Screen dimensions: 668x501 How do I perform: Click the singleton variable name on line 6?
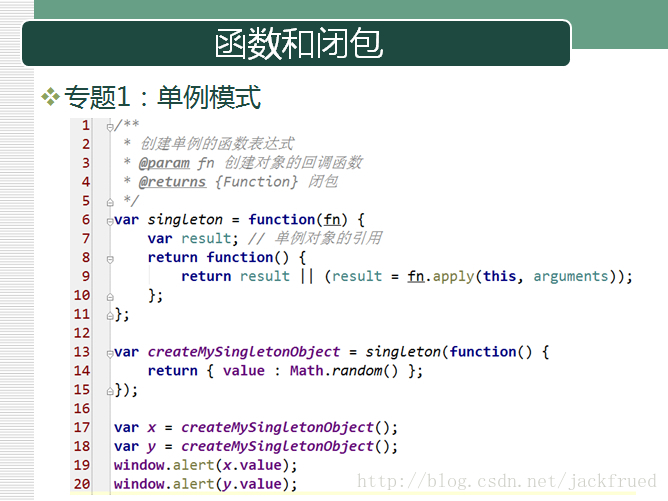[x=185, y=220]
